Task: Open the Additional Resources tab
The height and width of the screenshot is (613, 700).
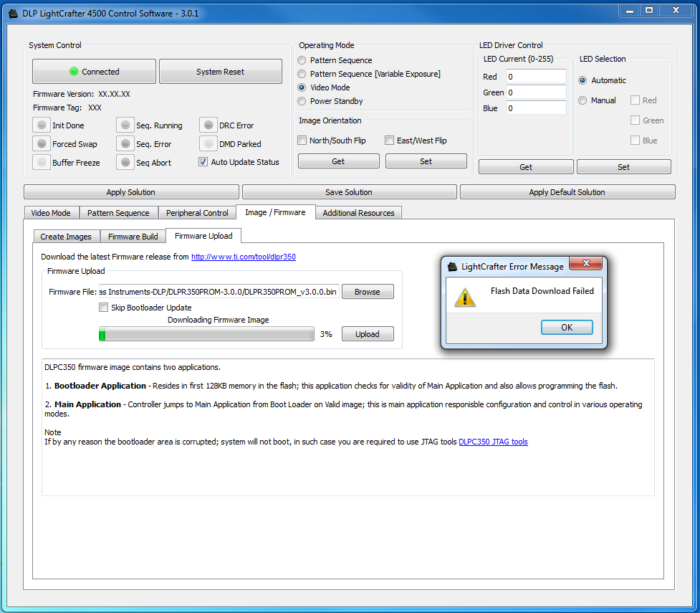Action: pos(358,213)
